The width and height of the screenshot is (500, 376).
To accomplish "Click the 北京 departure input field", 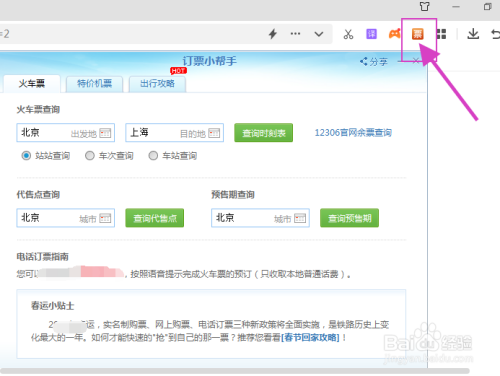I will click(x=66, y=133).
